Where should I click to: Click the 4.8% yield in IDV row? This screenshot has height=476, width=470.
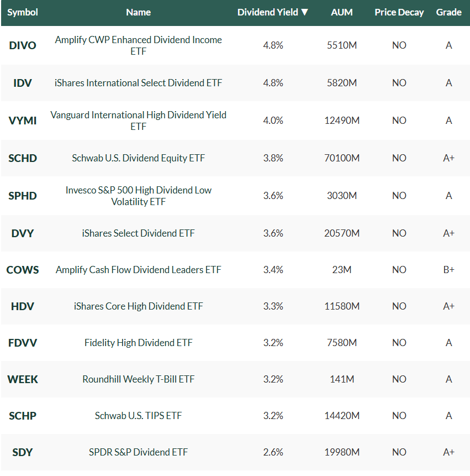(x=273, y=83)
